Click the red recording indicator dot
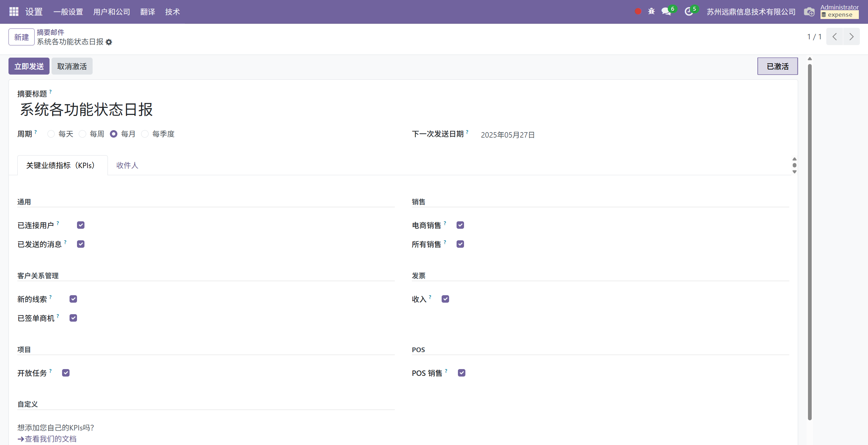Viewport: 868px width, 445px height. pyautogui.click(x=638, y=12)
